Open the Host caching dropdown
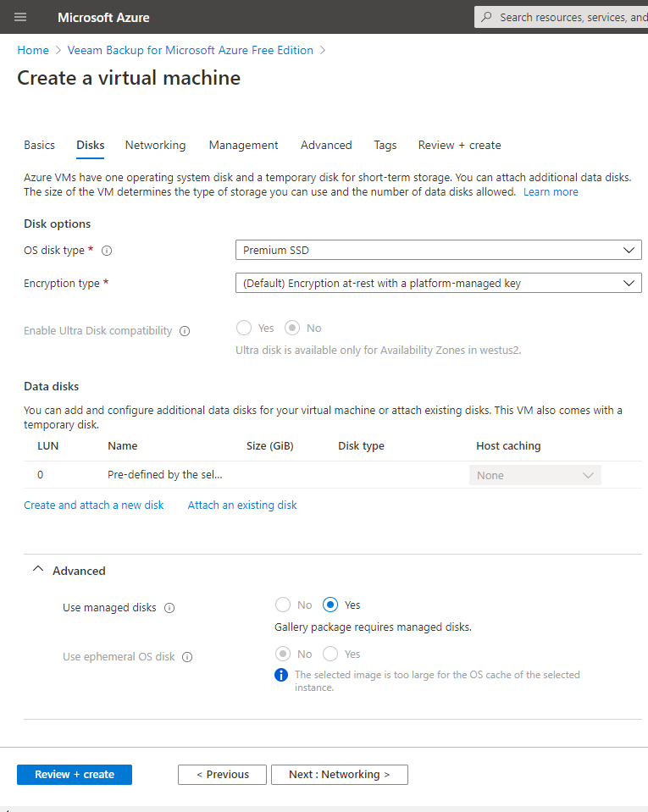This screenshot has height=812, width=648. click(534, 476)
